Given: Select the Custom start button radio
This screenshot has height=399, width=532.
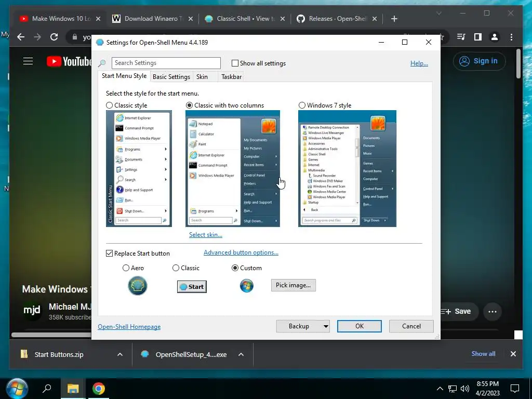Looking at the screenshot, I should click(x=235, y=268).
